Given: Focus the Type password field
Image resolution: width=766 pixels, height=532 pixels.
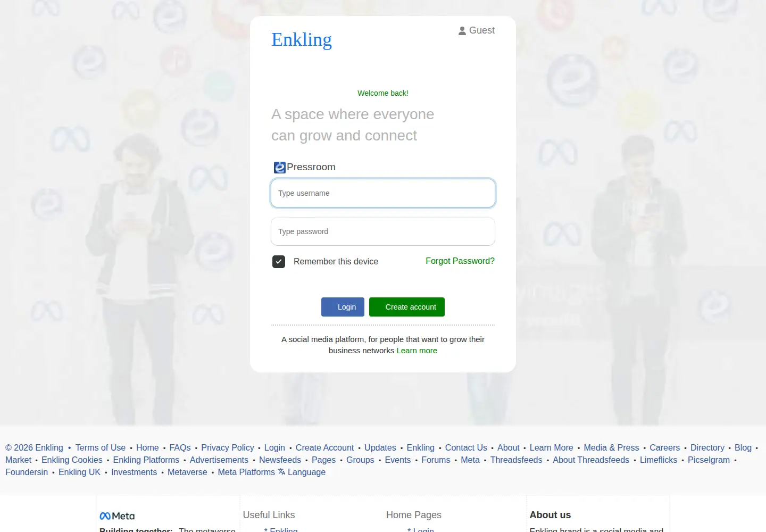Looking at the screenshot, I should [383, 231].
